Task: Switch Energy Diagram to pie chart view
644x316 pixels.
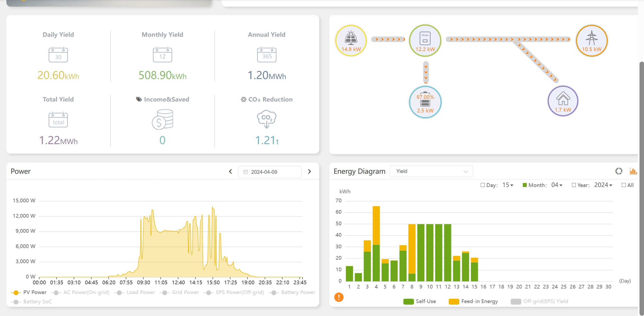Action: (x=619, y=171)
